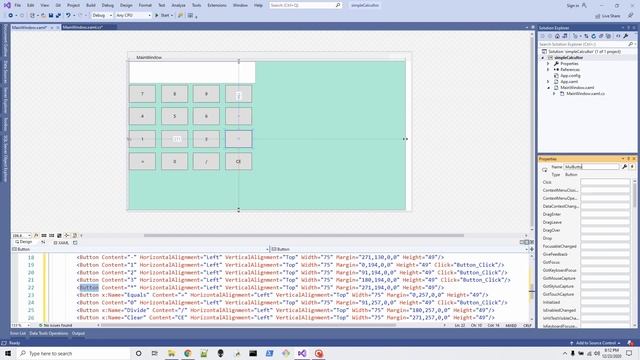Click the 7 button in the designer
This screenshot has height=360, width=640.
click(142, 94)
